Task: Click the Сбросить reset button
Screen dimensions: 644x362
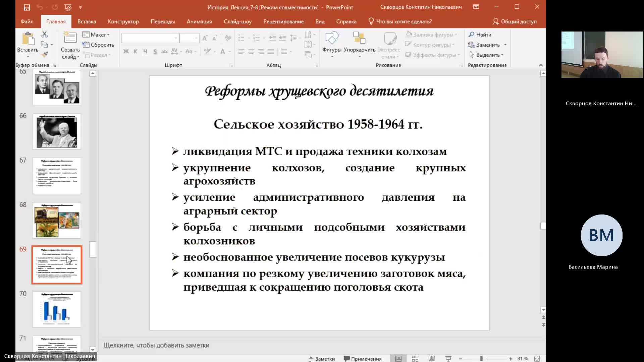Action: point(98,45)
